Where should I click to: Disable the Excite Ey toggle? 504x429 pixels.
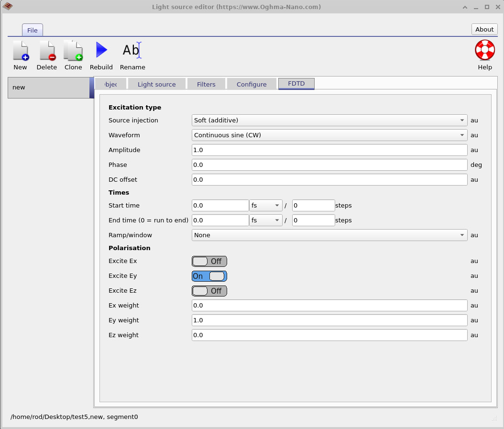pyautogui.click(x=209, y=276)
